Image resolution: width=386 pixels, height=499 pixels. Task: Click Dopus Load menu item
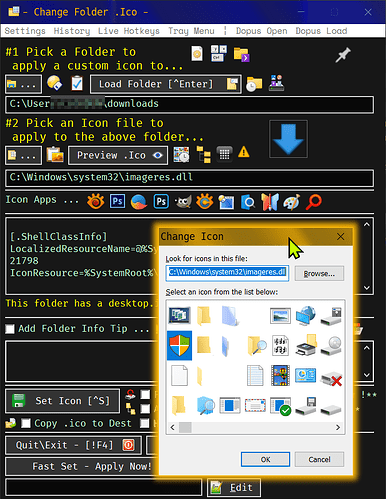tap(321, 31)
